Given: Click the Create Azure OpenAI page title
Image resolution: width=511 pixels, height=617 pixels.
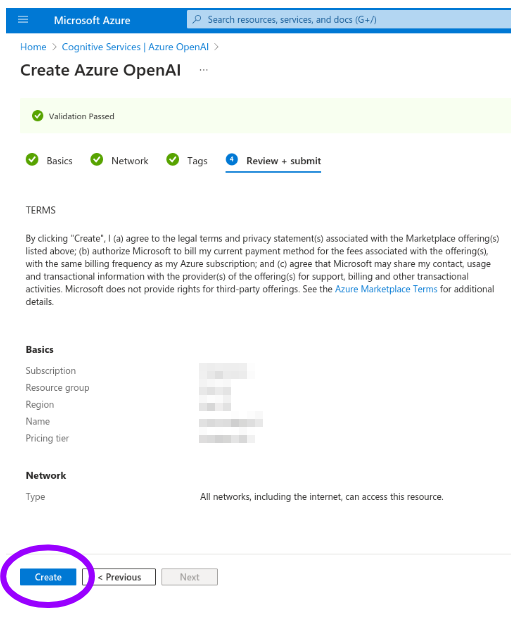Looking at the screenshot, I should coord(101,70).
